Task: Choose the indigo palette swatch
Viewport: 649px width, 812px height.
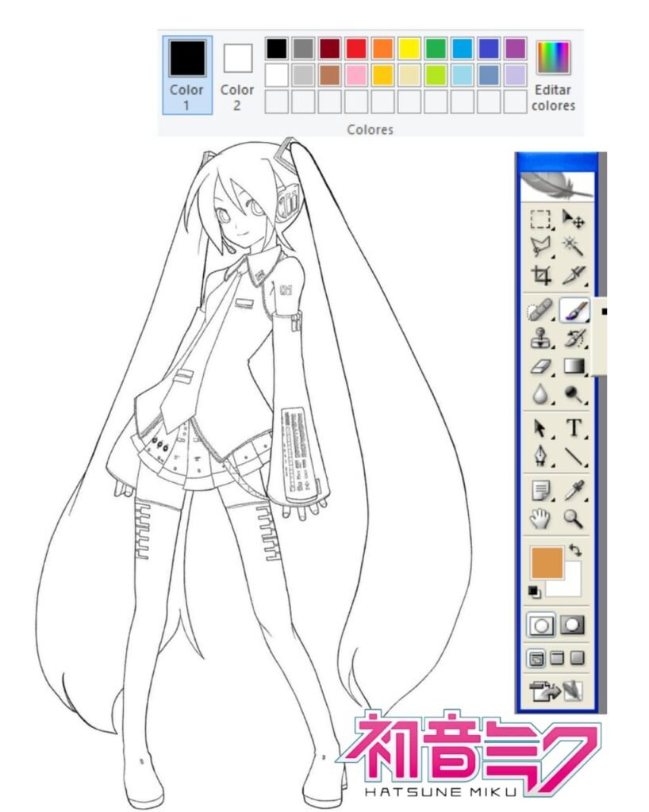Action: pos(489,48)
